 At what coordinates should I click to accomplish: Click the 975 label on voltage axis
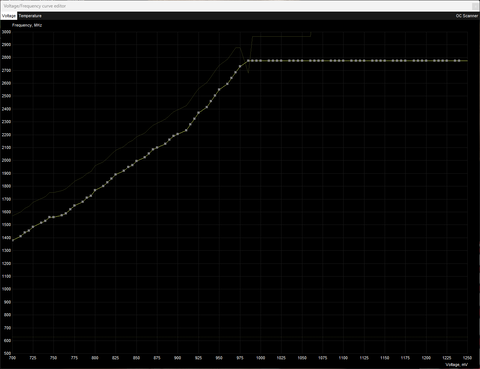240,358
